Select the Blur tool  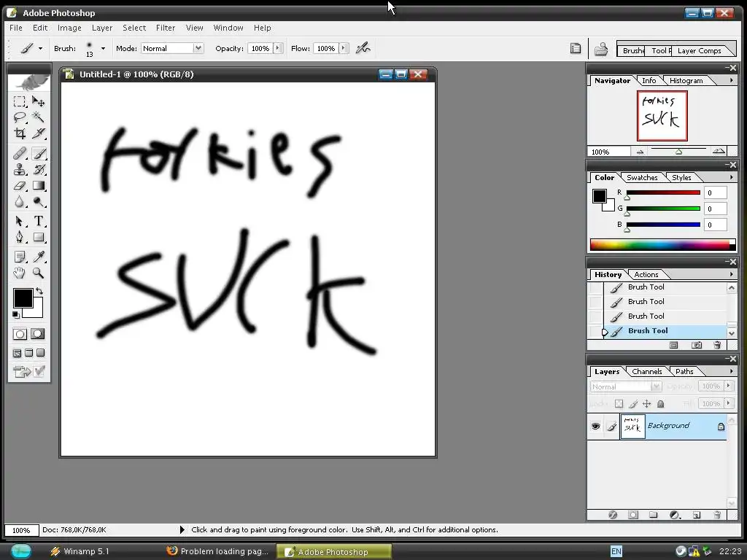point(20,201)
